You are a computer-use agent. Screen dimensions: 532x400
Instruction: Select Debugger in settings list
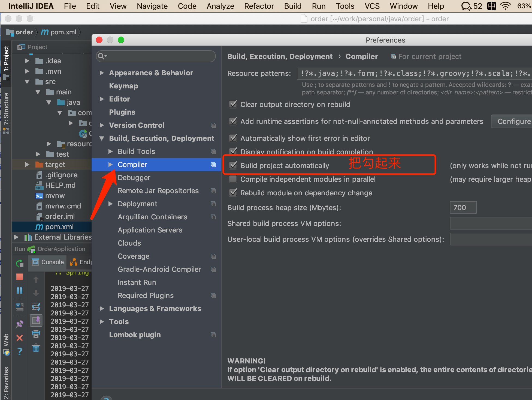134,178
